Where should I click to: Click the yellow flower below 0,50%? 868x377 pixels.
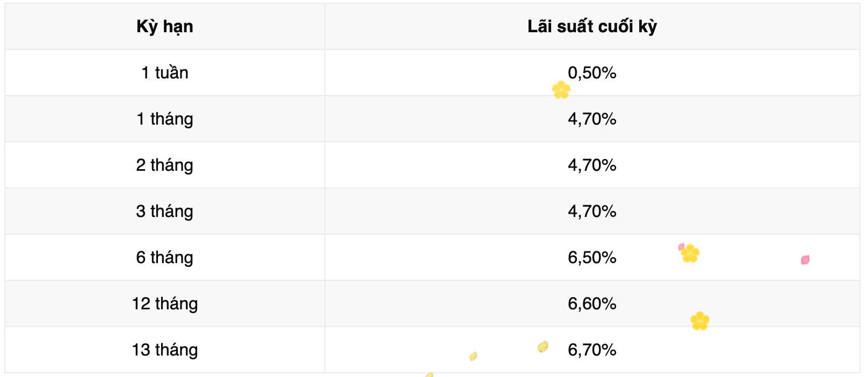[561, 90]
